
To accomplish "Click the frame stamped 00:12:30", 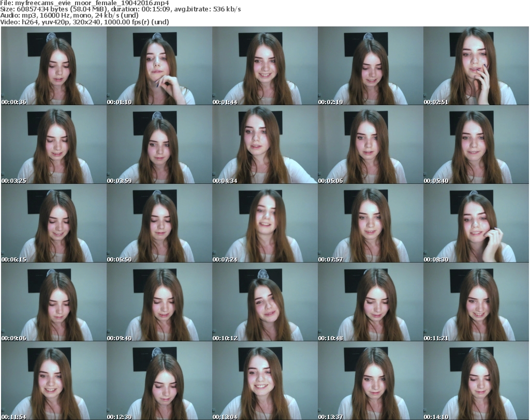I will click(x=159, y=381).
